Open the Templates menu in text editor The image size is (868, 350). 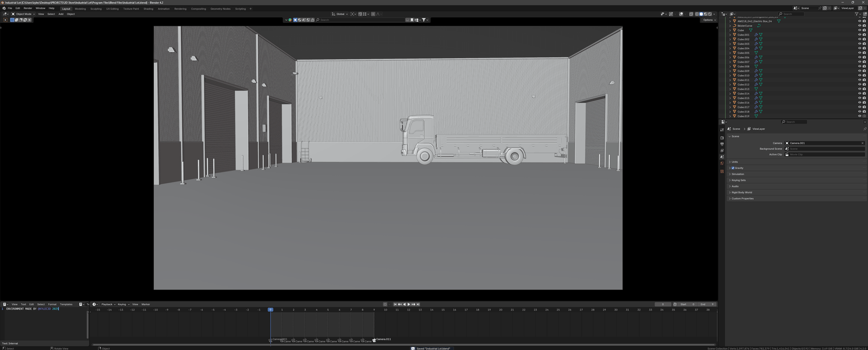point(66,304)
